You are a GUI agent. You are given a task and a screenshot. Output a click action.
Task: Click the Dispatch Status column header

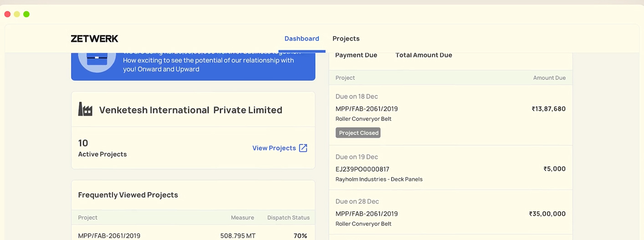tap(288, 218)
